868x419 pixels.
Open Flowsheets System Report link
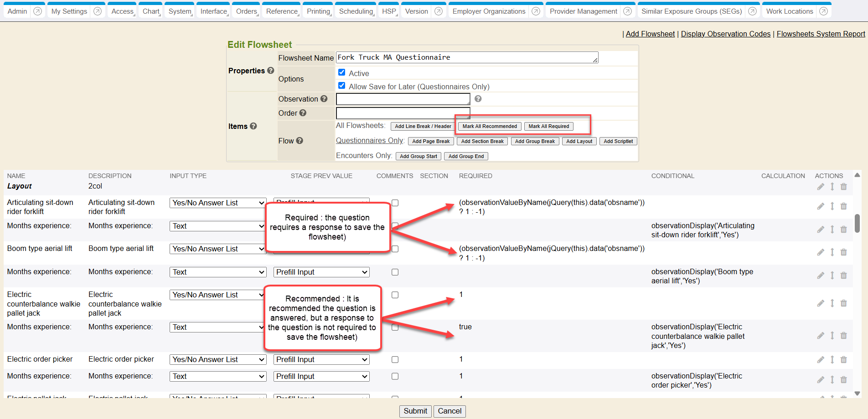(x=821, y=34)
